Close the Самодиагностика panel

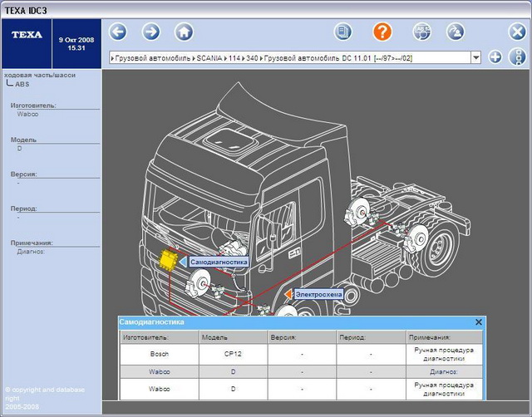coord(479,321)
